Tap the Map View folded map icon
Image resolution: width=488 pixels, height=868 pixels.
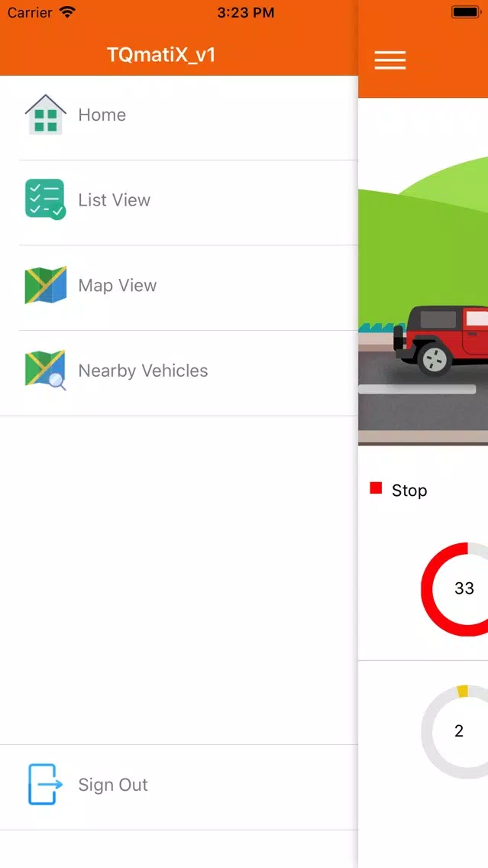click(x=45, y=285)
